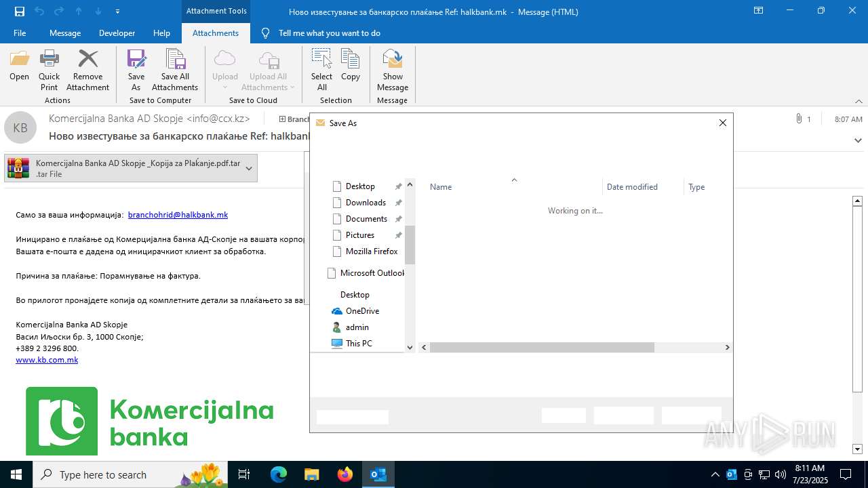
Task: Click the next item down arrow
Action: pos(98,12)
